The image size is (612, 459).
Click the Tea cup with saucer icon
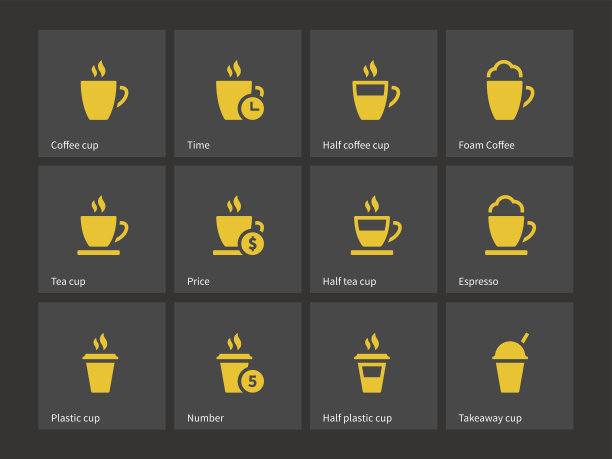[103, 225]
